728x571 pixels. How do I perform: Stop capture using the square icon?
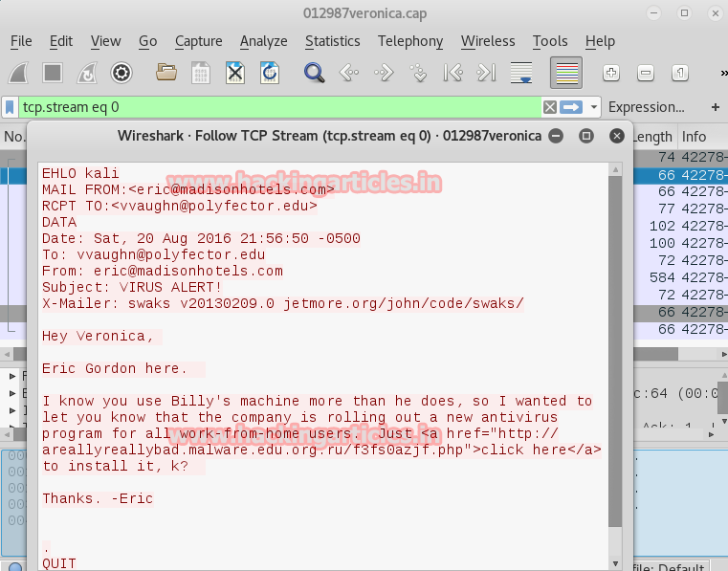pyautogui.click(x=53, y=73)
